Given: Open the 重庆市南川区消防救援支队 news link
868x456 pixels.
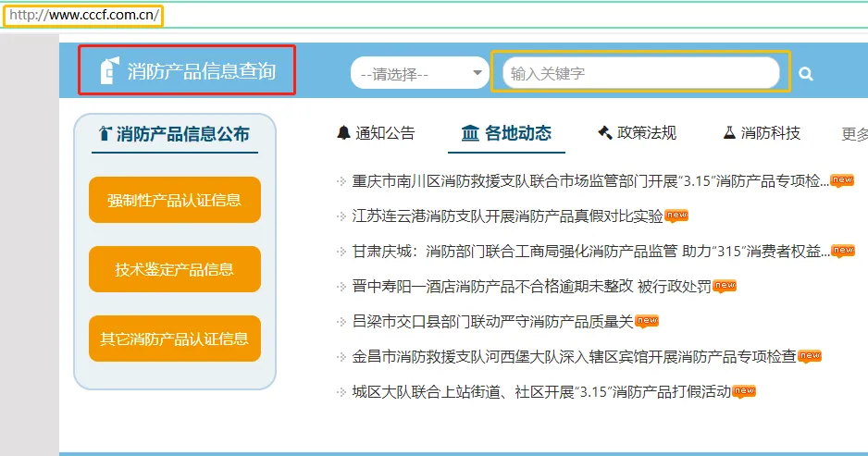Looking at the screenshot, I should coord(590,181).
